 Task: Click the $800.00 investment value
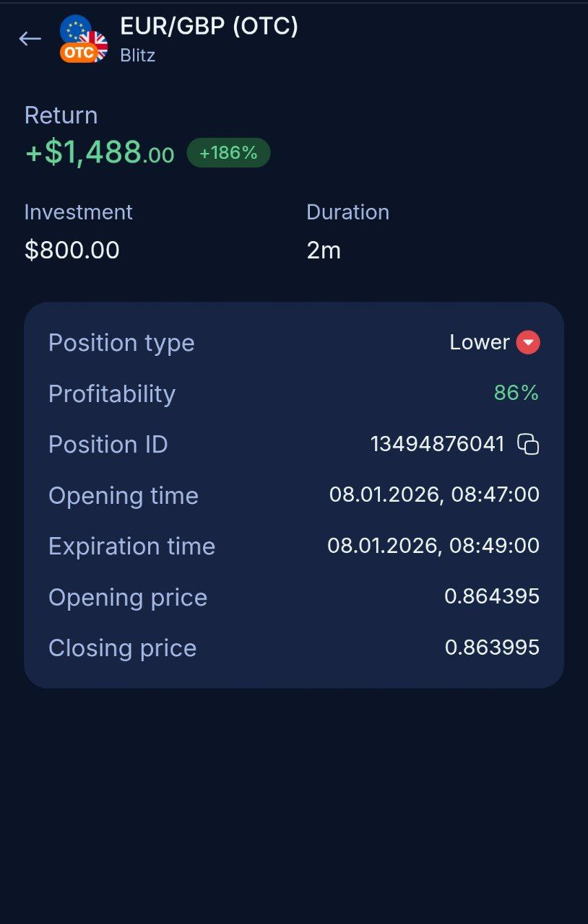(x=72, y=250)
